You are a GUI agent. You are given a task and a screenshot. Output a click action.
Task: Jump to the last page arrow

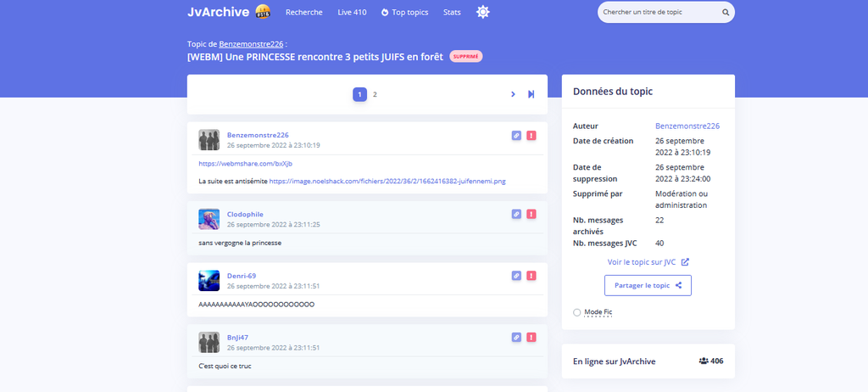click(x=531, y=94)
